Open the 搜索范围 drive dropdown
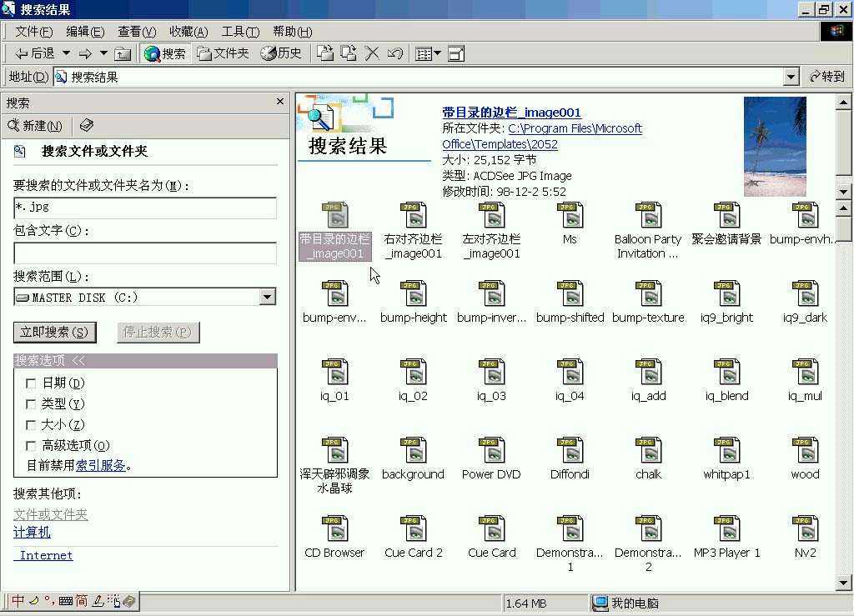854x616 pixels. [x=267, y=296]
